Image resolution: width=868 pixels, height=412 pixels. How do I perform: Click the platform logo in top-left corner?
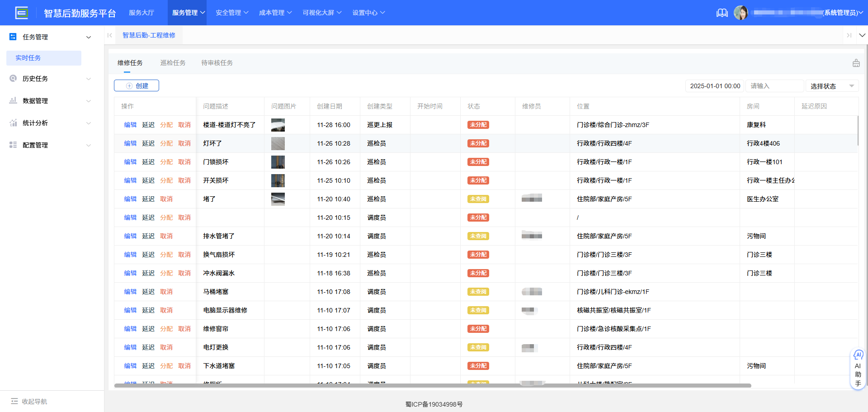[x=22, y=13]
